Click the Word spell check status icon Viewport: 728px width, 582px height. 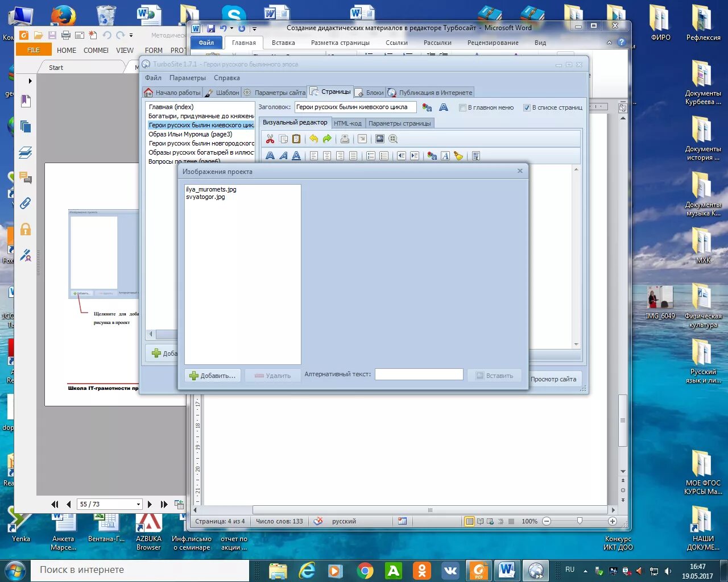coord(318,521)
